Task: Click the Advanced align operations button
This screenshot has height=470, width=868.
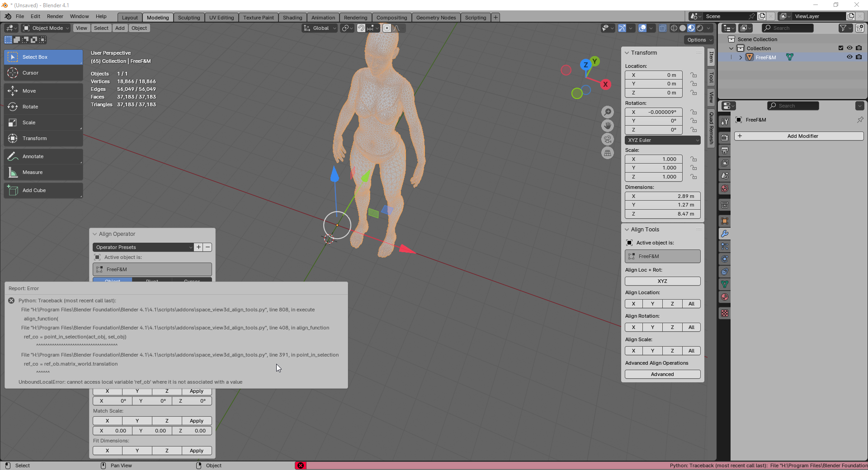Action: pyautogui.click(x=663, y=374)
